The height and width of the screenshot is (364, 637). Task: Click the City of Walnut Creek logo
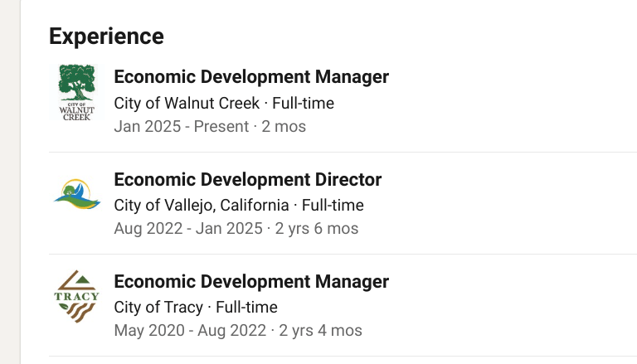[x=77, y=93]
